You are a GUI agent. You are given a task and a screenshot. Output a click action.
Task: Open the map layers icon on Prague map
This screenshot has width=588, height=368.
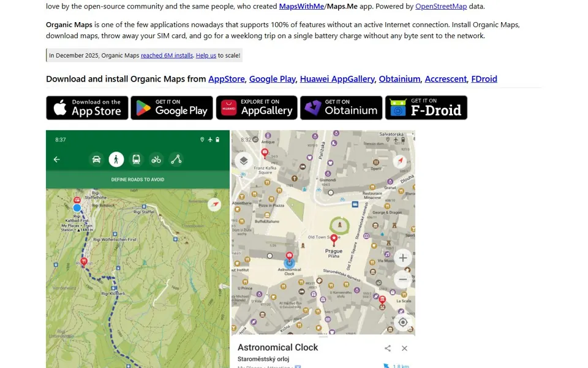tap(244, 161)
